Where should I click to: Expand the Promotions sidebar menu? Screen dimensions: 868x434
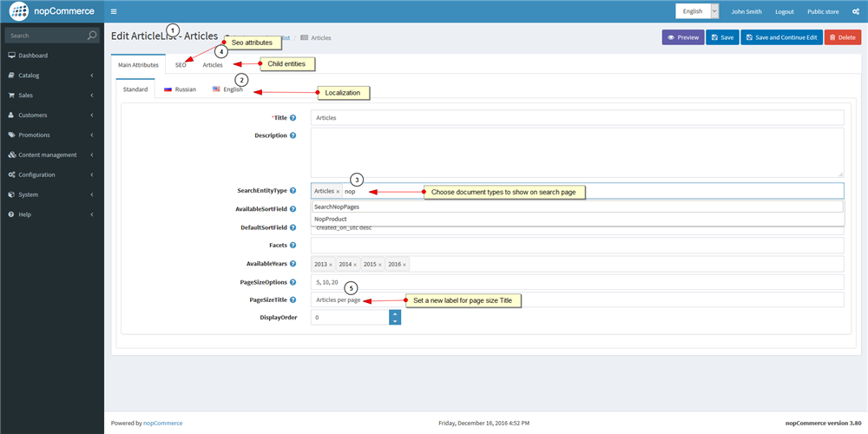(52, 135)
